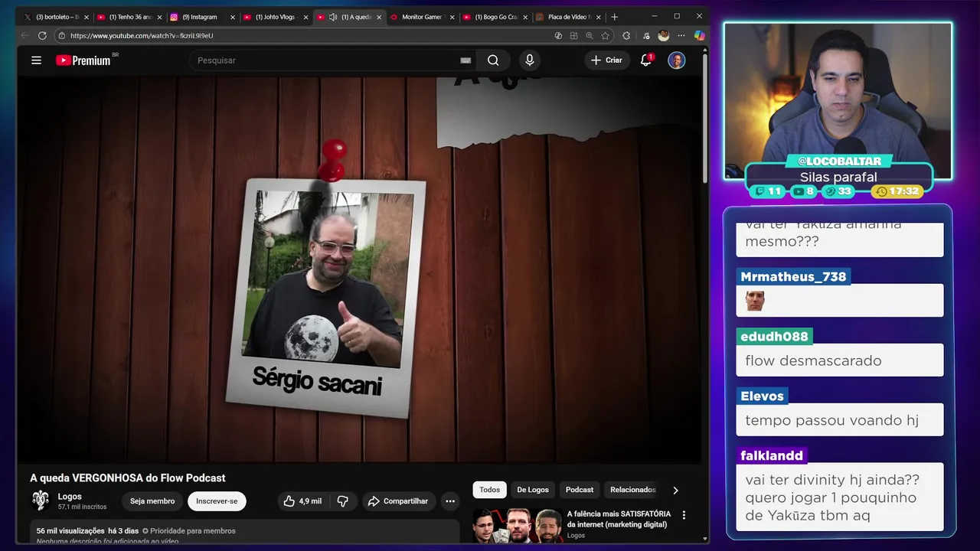Click the Silas parafal overlay name
980x551 pixels.
838,177
